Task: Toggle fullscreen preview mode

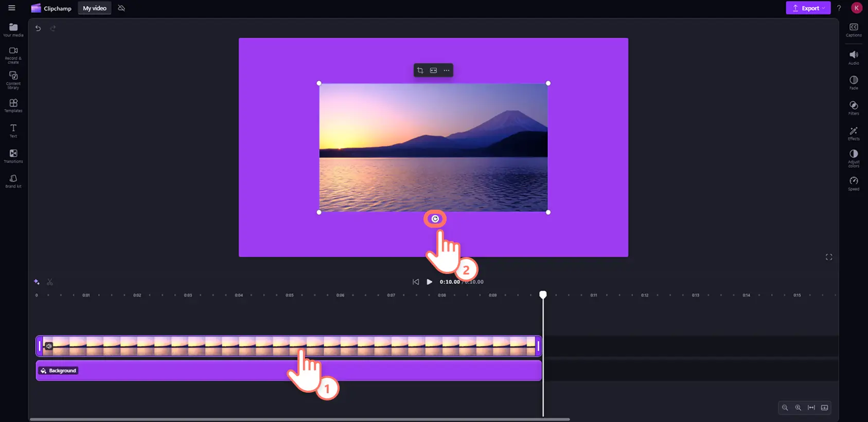Action: [x=829, y=257]
